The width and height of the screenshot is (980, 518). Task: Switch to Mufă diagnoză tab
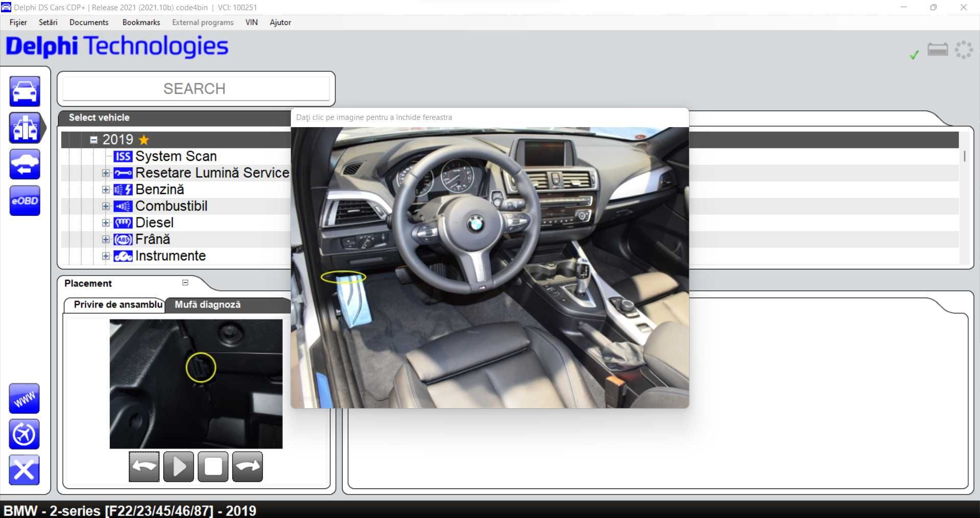click(x=207, y=305)
